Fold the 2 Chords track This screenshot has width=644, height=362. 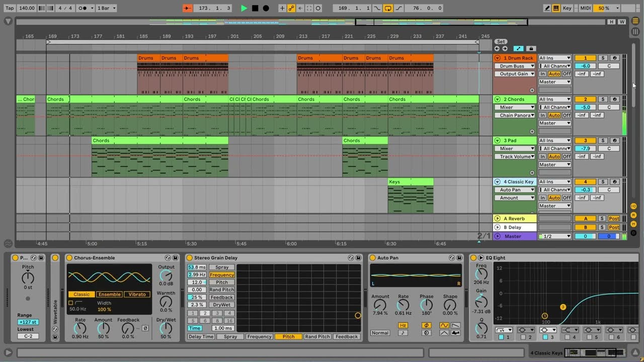click(498, 99)
